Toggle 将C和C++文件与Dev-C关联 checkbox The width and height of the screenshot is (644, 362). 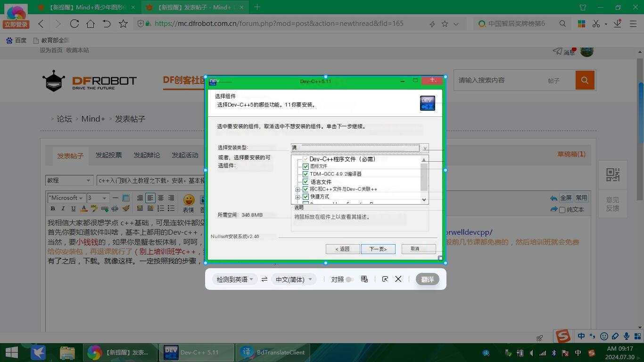[305, 189]
